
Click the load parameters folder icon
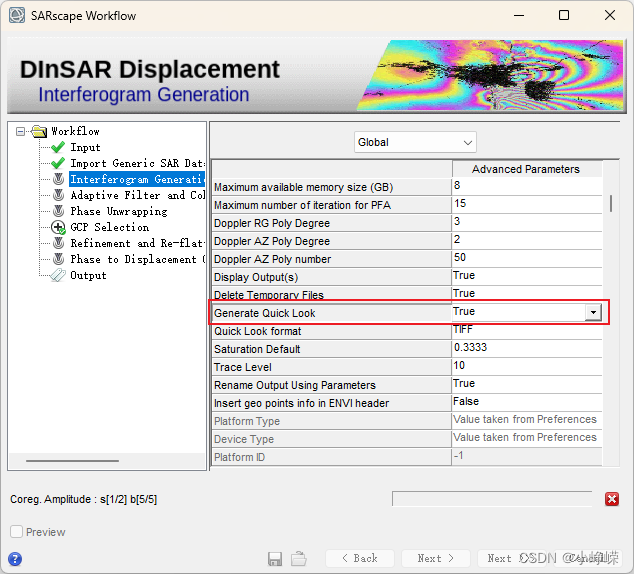(299, 559)
